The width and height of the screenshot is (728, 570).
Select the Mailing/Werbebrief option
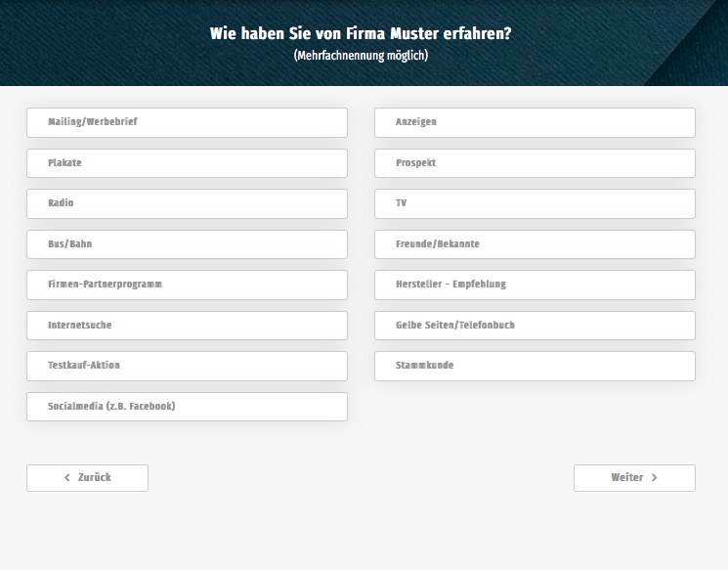187,122
